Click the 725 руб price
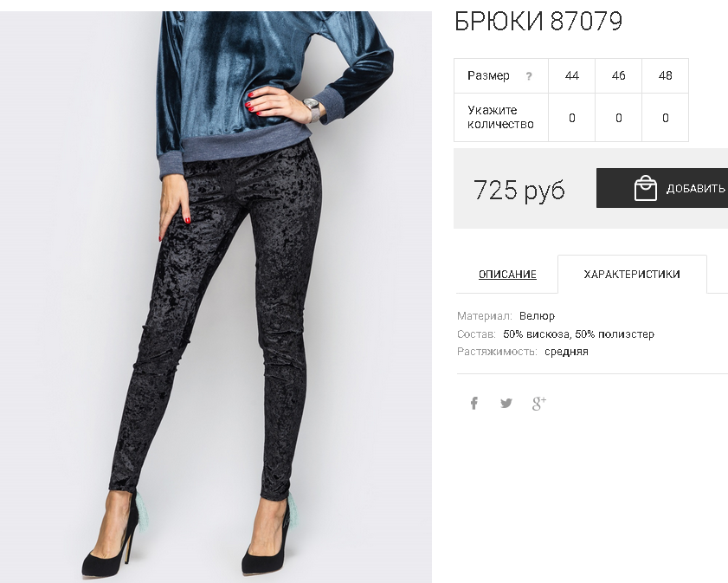Image resolution: width=728 pixels, height=583 pixels. (x=519, y=190)
